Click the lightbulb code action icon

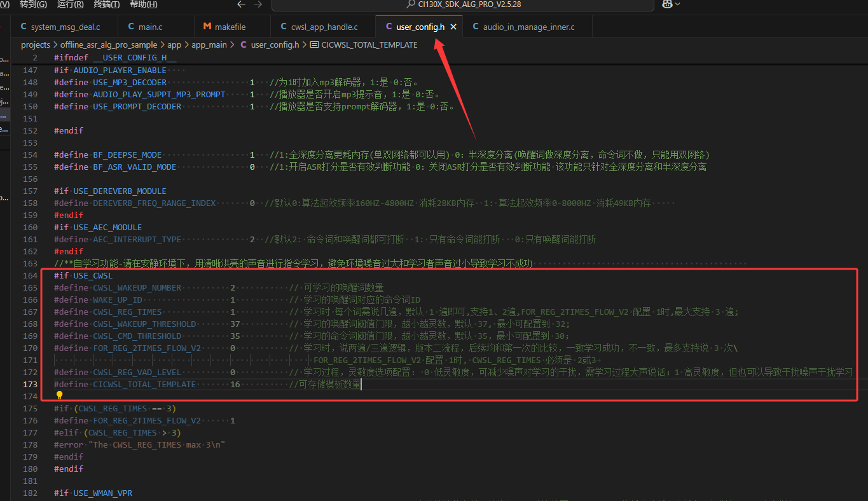[60, 395]
